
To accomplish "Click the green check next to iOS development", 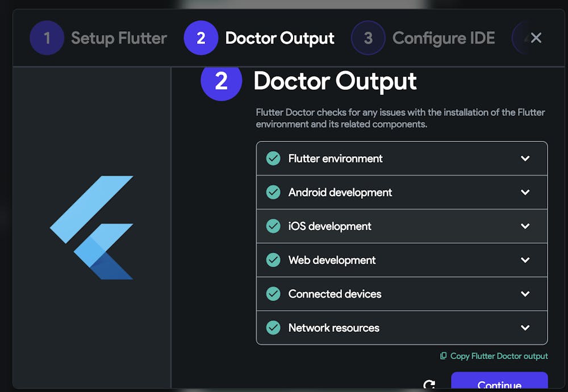I will click(x=273, y=226).
